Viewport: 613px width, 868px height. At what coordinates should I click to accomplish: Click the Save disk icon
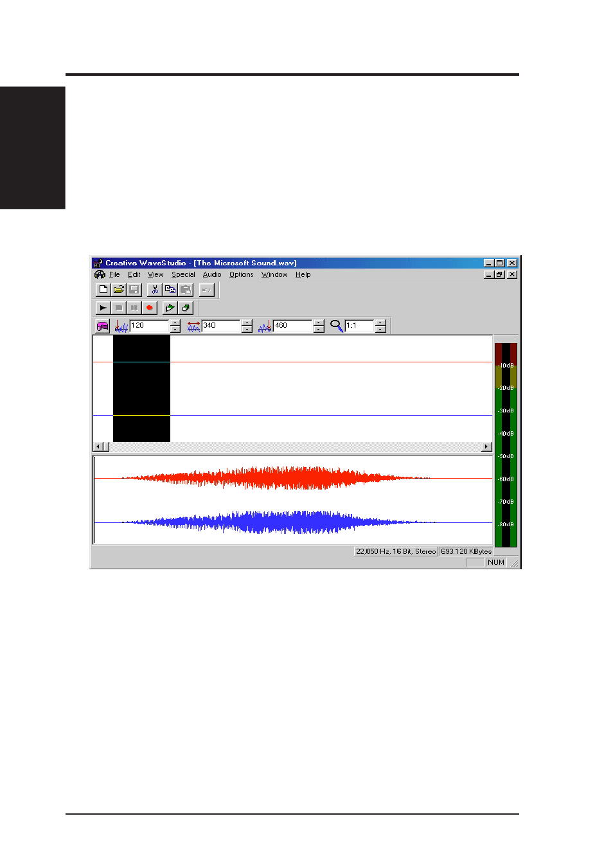(134, 290)
